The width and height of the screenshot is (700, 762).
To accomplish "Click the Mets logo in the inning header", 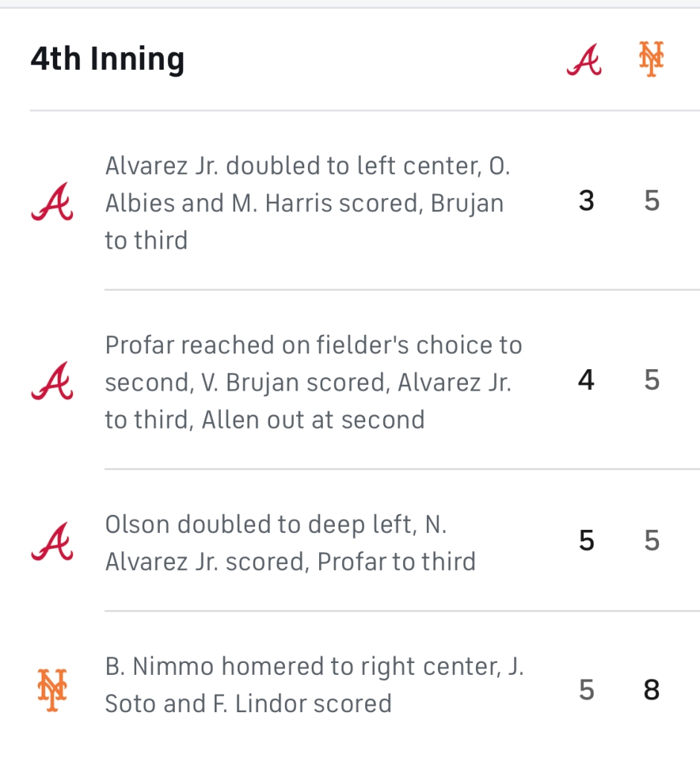I will point(651,60).
